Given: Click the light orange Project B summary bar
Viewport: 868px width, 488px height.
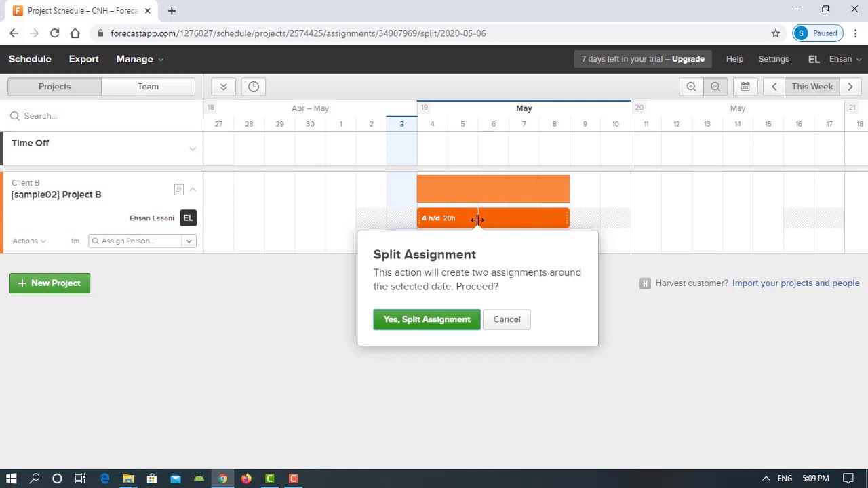Looking at the screenshot, I should click(493, 188).
